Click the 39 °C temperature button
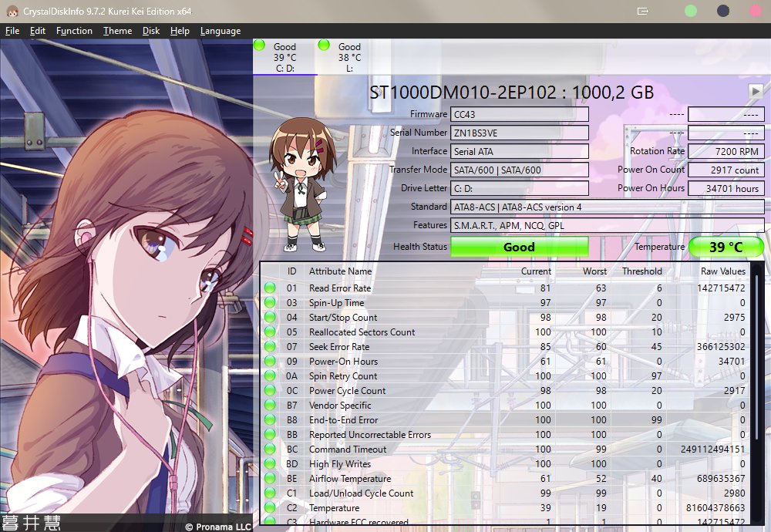This screenshot has height=532, width=771. 726,247
